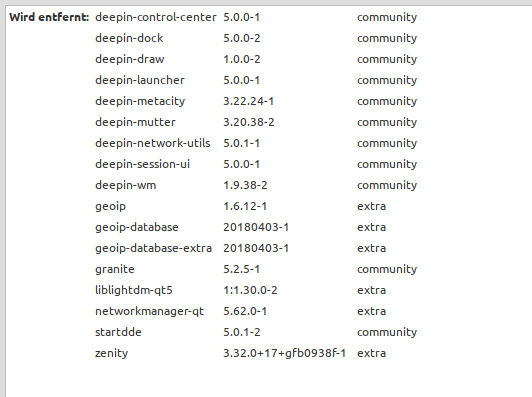Viewport: 532px width, 397px height.
Task: Select the 'community' repository of deepin-control-center
Action: (x=387, y=17)
